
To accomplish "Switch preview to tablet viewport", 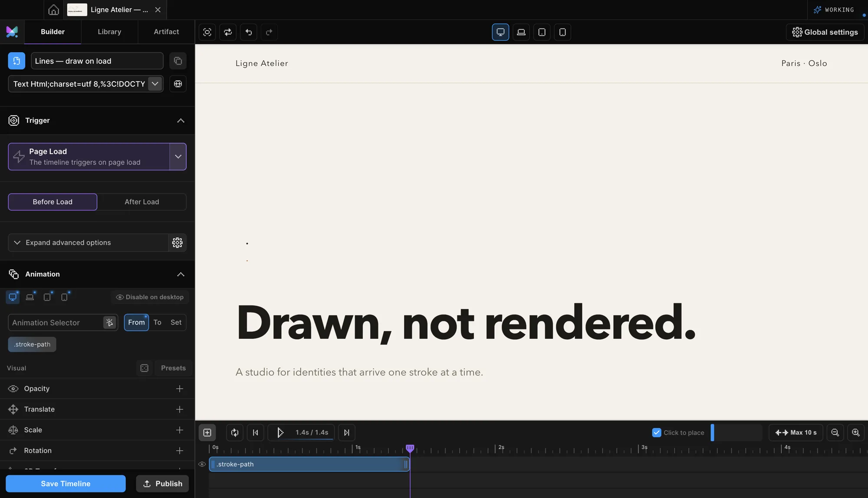I will [542, 32].
